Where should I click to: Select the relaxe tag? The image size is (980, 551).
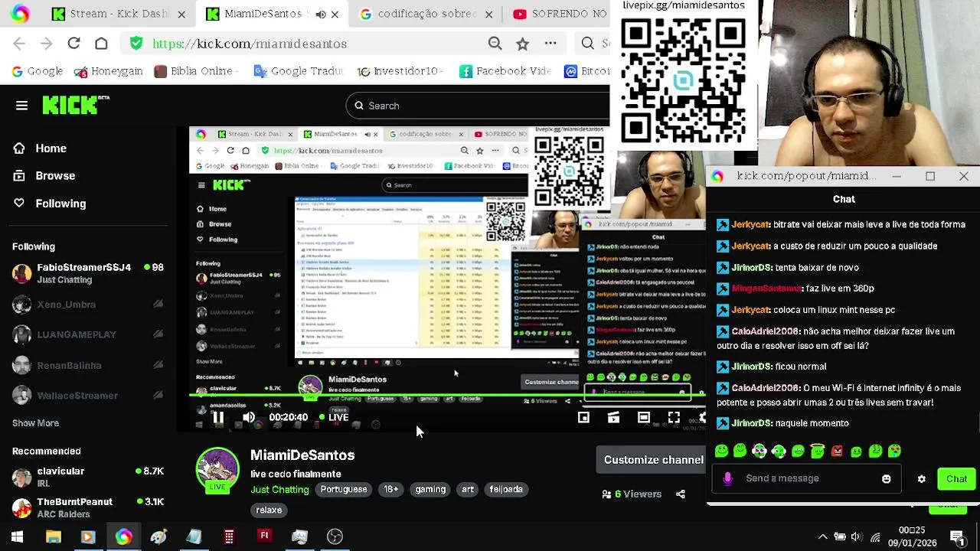(269, 510)
